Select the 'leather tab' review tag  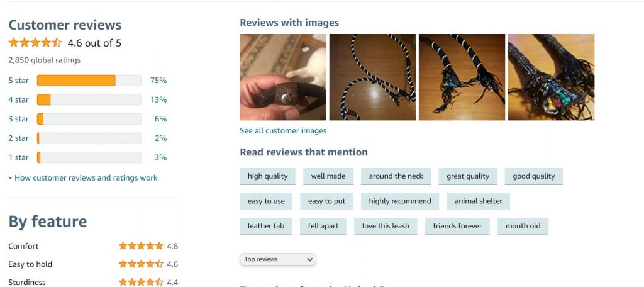[266, 226]
